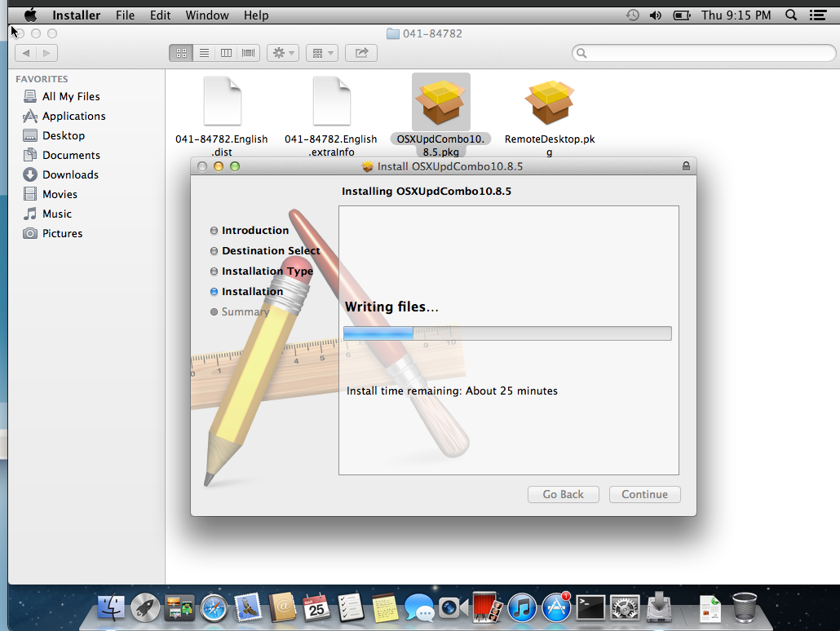Open the Help menu
The image size is (840, 631).
256,15
